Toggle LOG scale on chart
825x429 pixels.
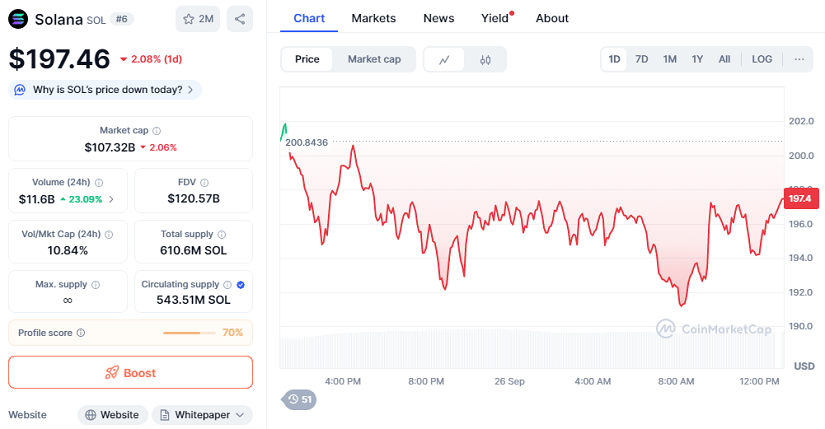[762, 59]
